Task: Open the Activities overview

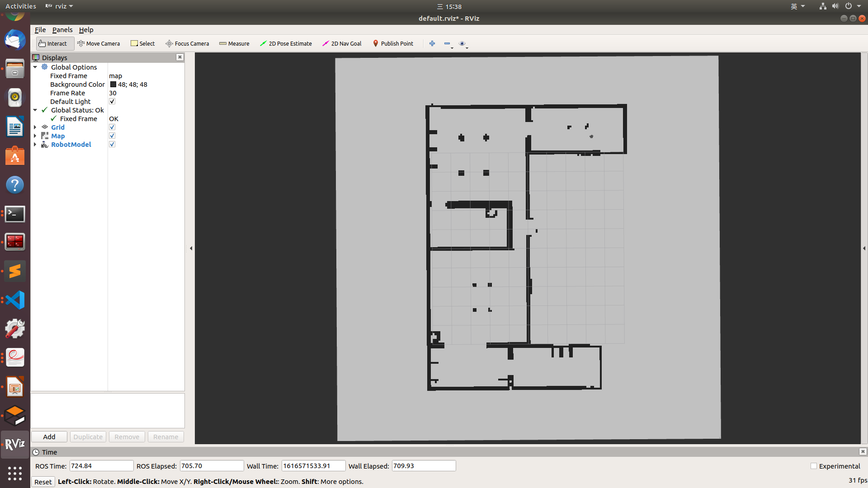Action: 21,6
